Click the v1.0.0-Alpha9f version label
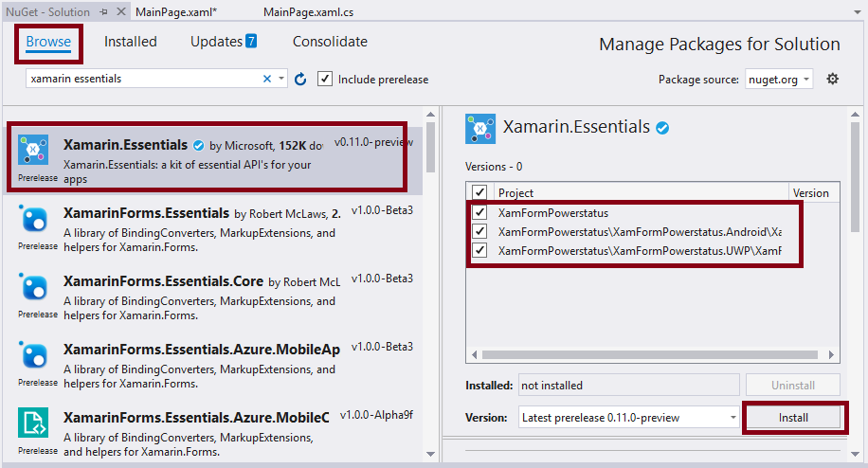This screenshot has height=468, width=868. (x=376, y=415)
